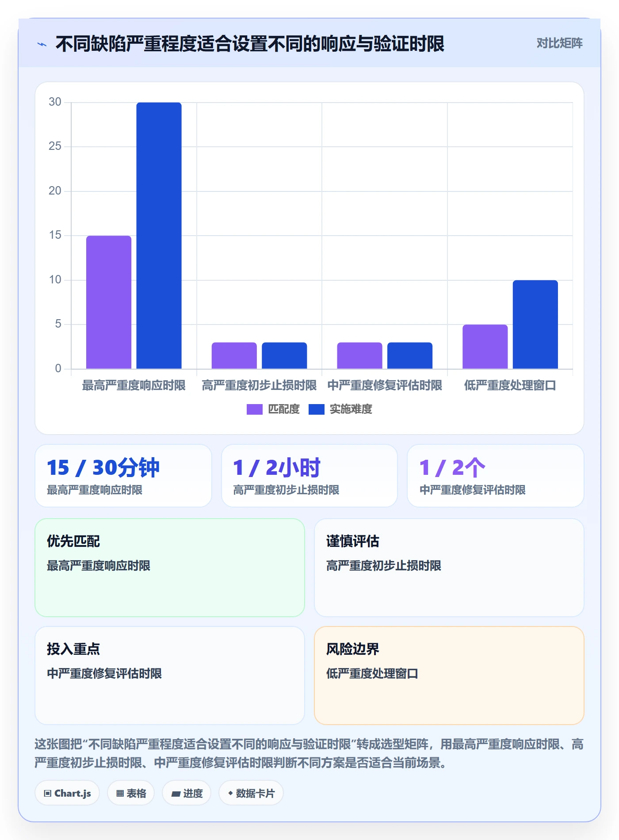Click the y-axis value 15
619x840 pixels.
[x=55, y=235]
